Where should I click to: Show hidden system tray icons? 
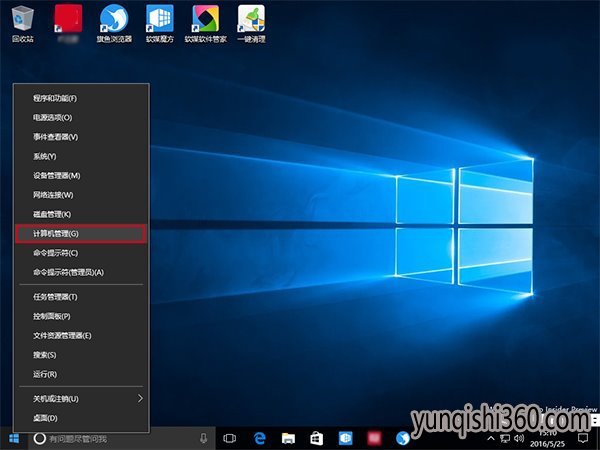[x=491, y=439]
